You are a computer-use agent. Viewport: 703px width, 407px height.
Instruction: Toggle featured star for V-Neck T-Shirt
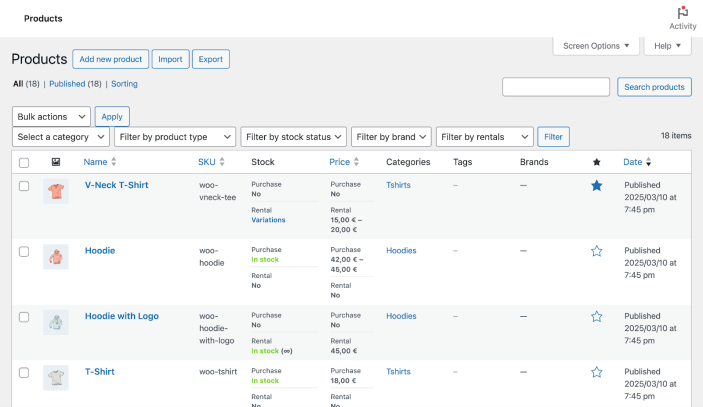click(597, 185)
